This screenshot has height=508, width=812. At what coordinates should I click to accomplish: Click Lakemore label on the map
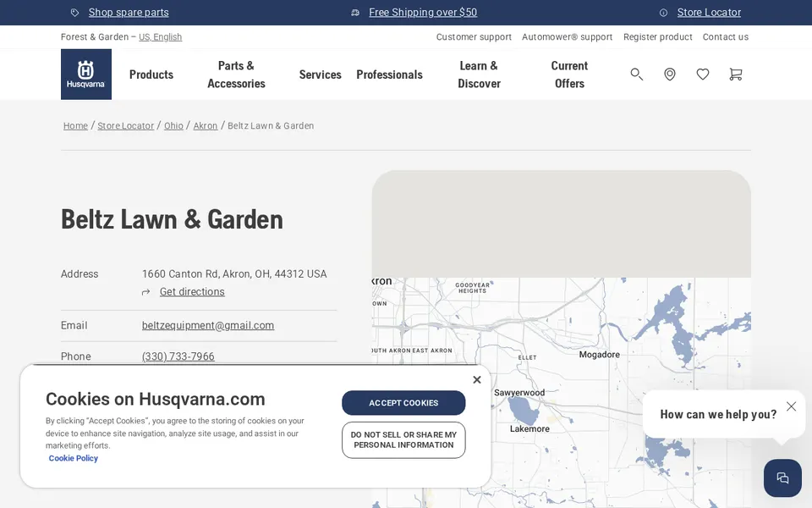pyautogui.click(x=529, y=428)
